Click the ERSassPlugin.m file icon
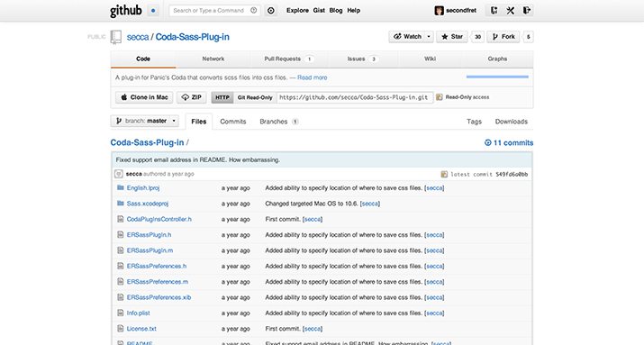The height and width of the screenshot is (345, 644). coord(121,250)
